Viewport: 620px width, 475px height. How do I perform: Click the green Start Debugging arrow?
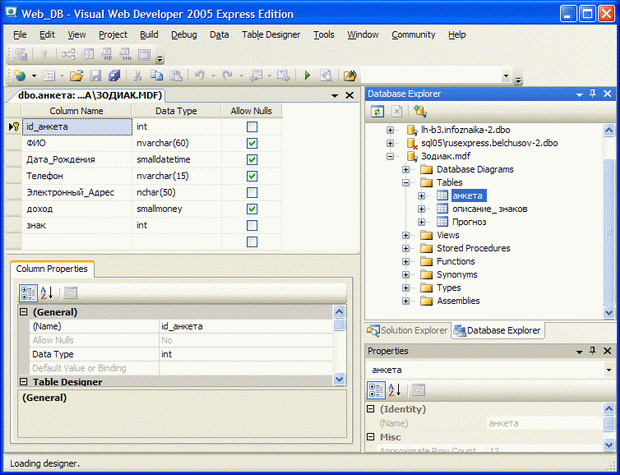[x=306, y=75]
